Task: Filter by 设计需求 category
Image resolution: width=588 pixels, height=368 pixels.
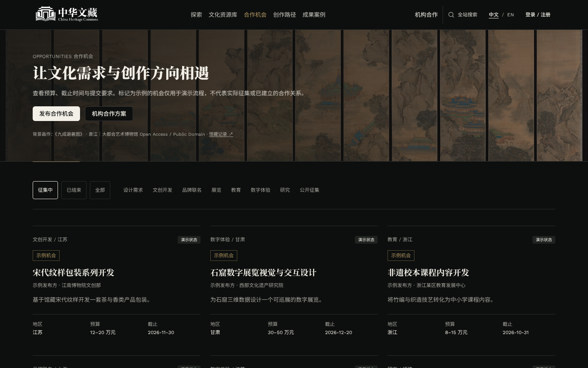Action: coord(133,190)
